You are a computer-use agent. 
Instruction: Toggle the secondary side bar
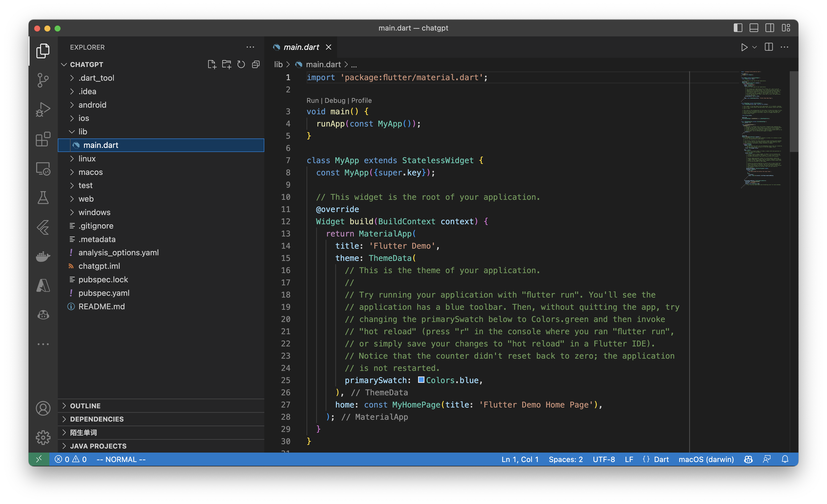coord(770,28)
